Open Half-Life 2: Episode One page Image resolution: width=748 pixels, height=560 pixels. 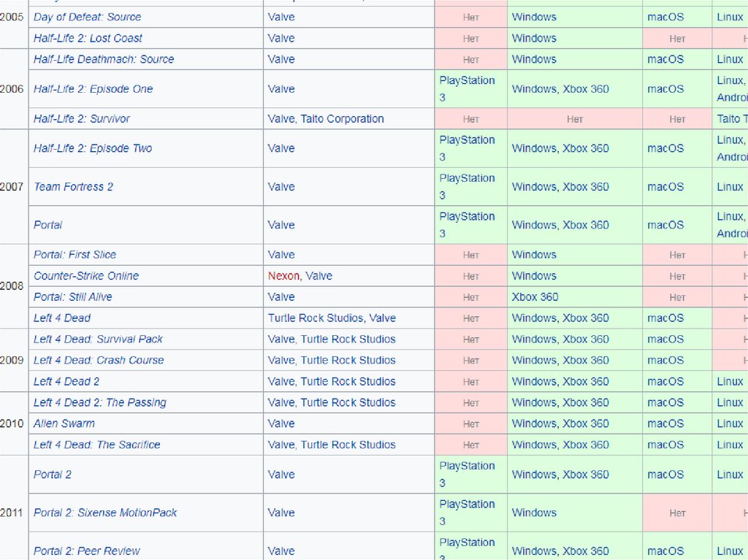(93, 89)
